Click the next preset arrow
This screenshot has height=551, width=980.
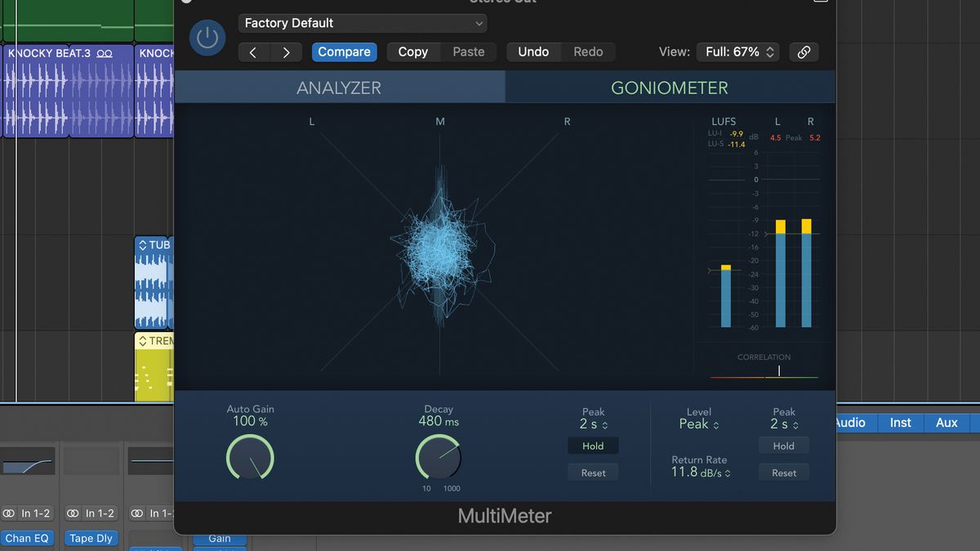pos(286,51)
